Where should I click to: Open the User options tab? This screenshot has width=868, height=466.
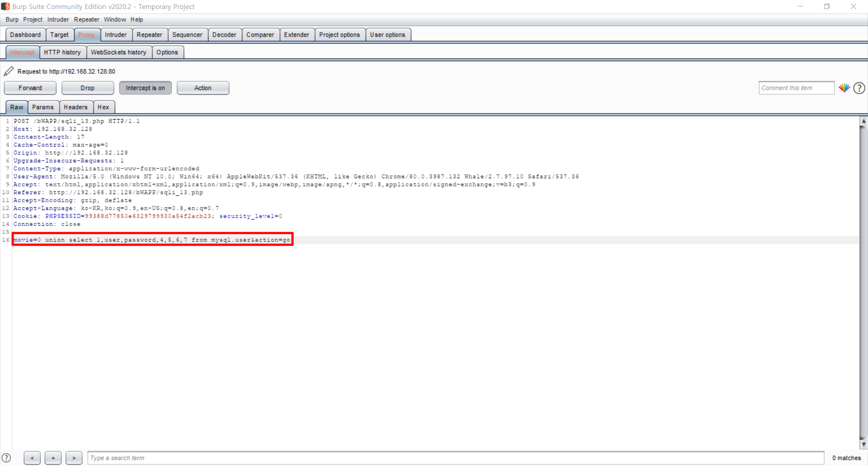[x=388, y=35]
